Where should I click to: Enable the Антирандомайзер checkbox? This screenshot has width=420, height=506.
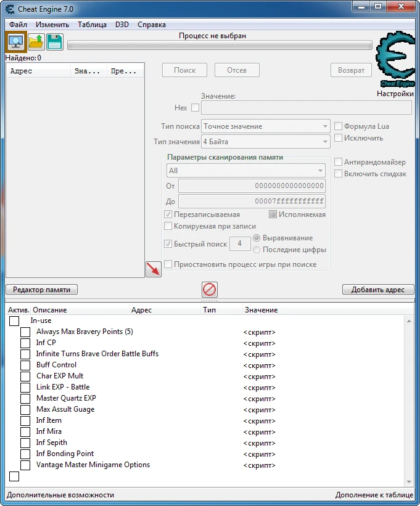(x=338, y=161)
